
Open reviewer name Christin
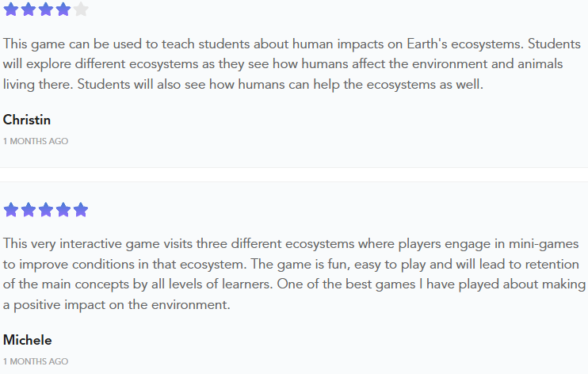[x=27, y=120]
